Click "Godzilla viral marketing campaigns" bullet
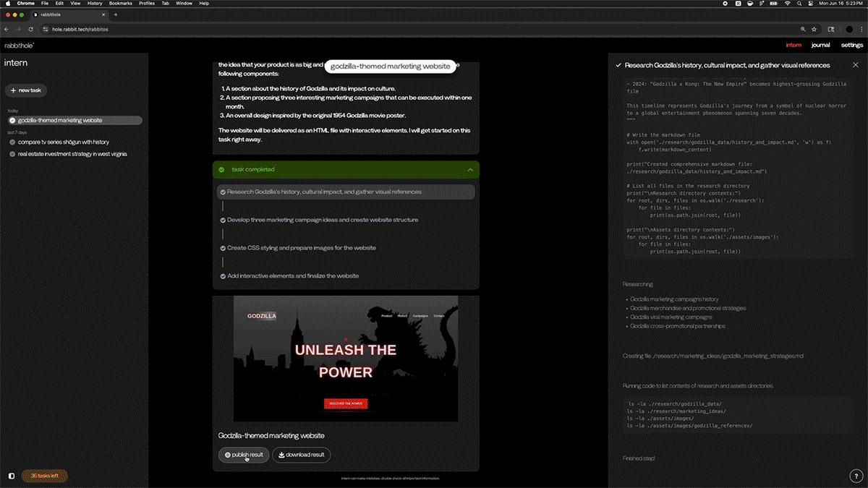 coord(671,317)
